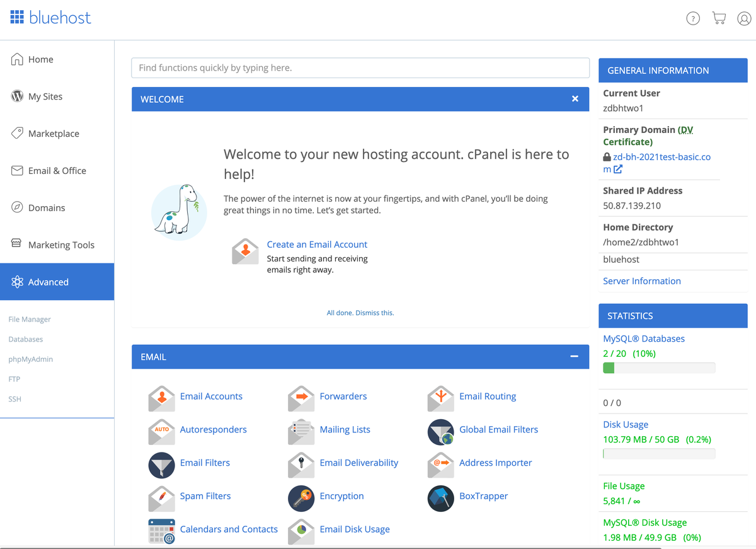Open the user account profile icon
The width and height of the screenshot is (756, 549).
pos(744,18)
